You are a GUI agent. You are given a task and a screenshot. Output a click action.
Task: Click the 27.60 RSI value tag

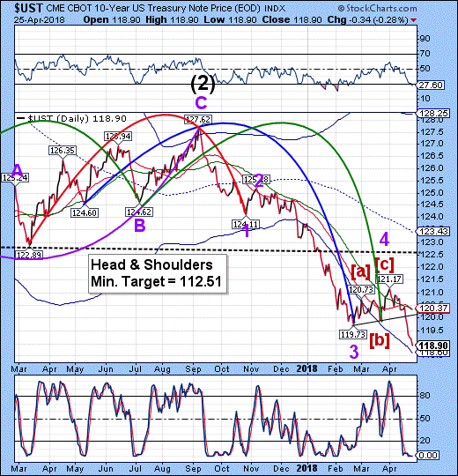pos(432,86)
